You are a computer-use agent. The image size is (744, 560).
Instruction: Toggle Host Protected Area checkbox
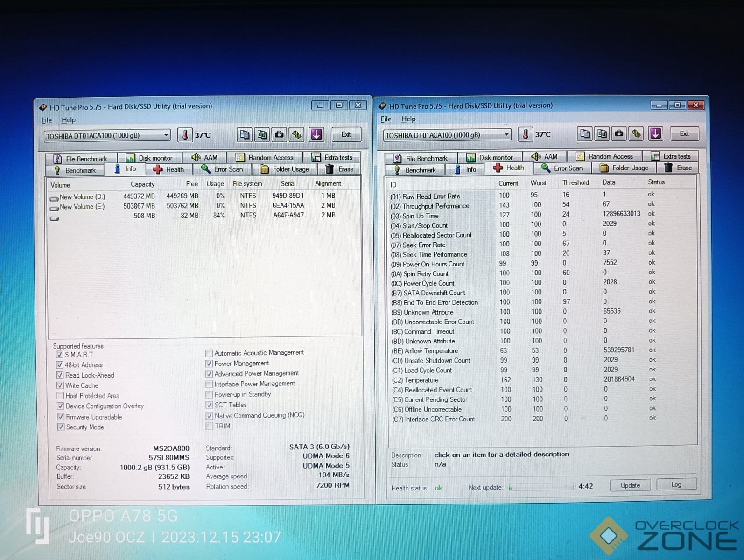pyautogui.click(x=60, y=396)
